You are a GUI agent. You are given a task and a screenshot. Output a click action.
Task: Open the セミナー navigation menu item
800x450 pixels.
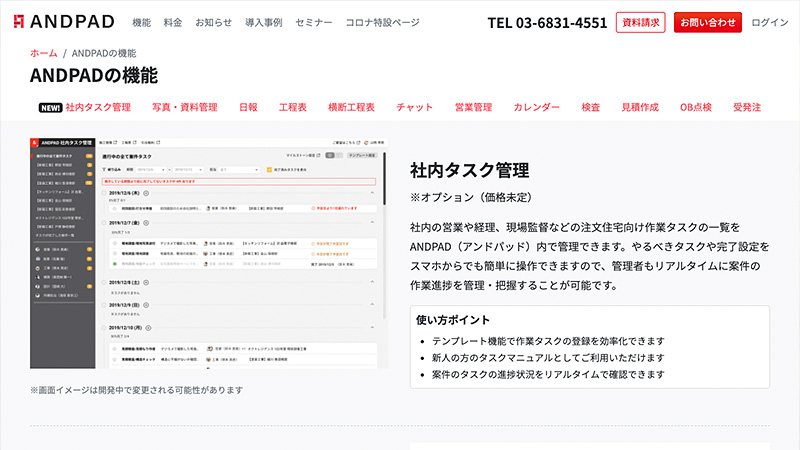pos(313,22)
